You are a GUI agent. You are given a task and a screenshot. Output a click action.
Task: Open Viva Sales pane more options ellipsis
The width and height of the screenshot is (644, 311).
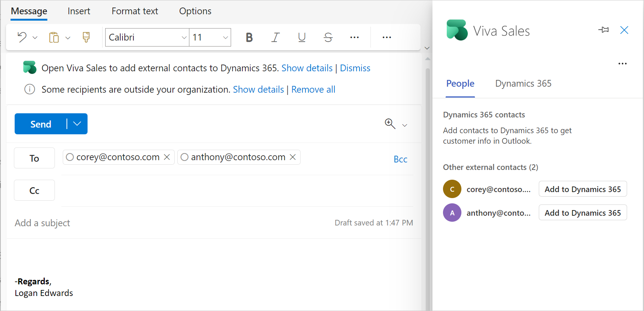click(623, 64)
